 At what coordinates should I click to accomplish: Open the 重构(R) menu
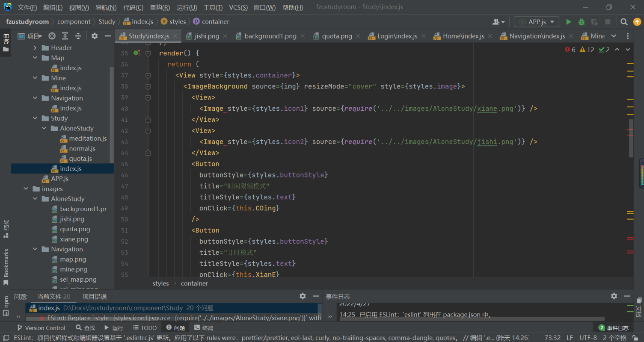(x=160, y=8)
